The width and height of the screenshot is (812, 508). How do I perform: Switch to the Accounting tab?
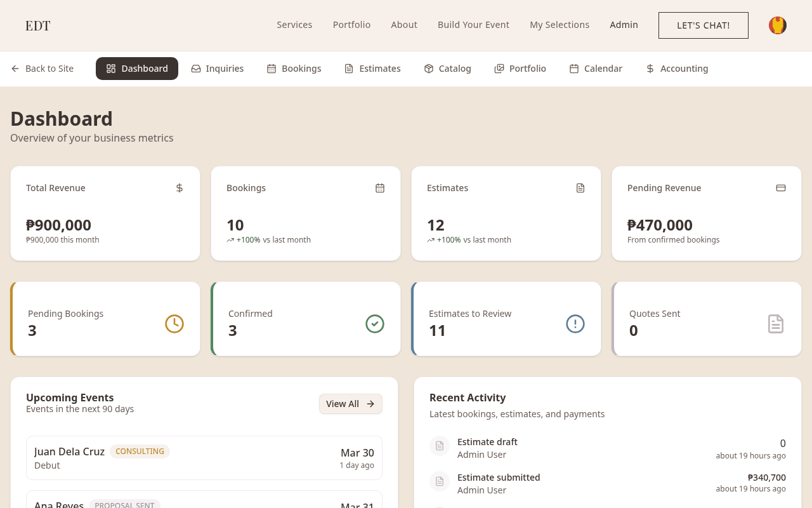[677, 69]
